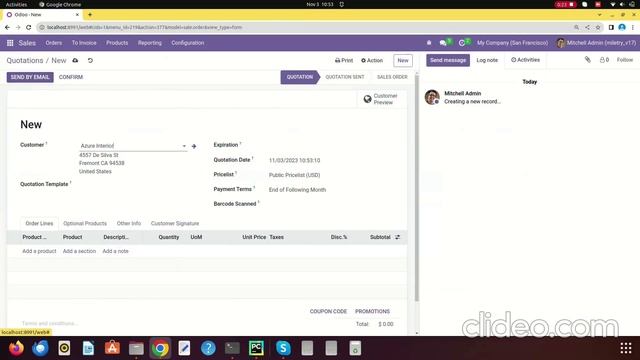Open Files manager from the dock
Image resolution: width=640 pixels, height=360 pixels.
136,348
